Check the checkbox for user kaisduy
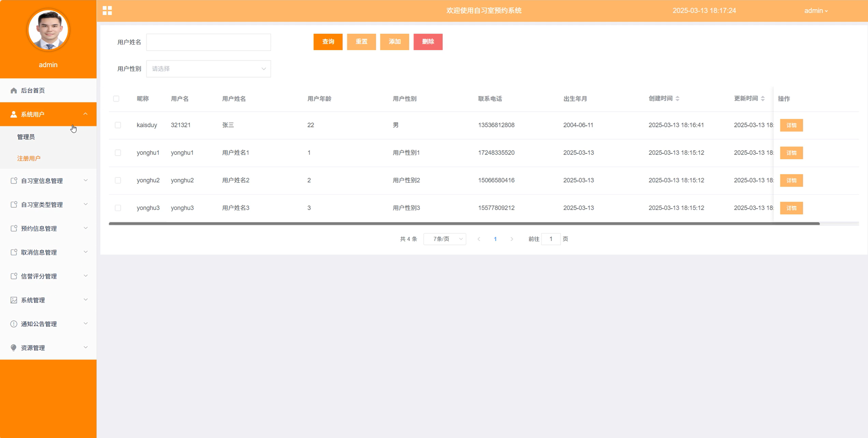 [x=118, y=125]
